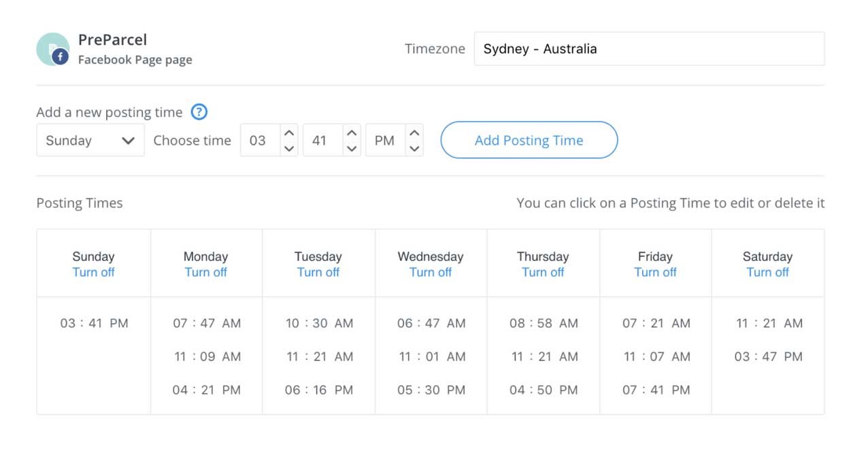Click the Add Posting Time button

click(x=529, y=140)
